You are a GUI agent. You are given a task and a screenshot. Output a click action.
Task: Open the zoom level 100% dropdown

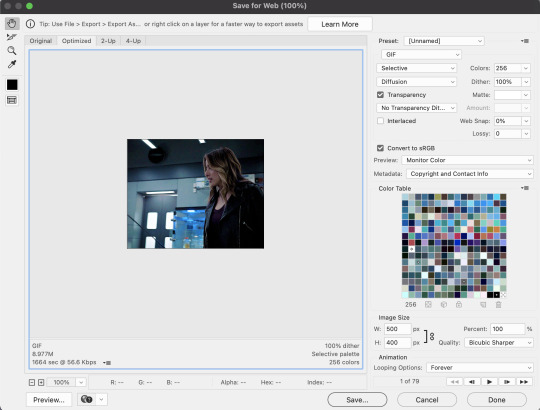(x=81, y=382)
